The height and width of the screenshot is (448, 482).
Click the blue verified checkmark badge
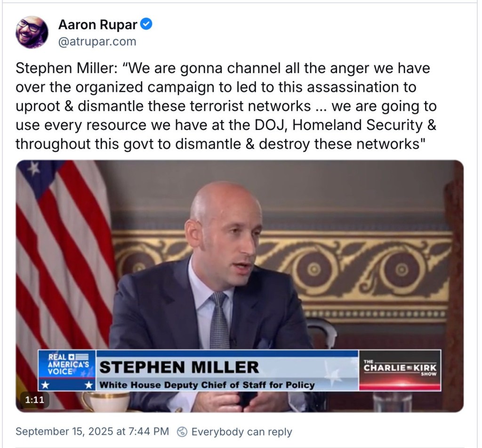146,24
